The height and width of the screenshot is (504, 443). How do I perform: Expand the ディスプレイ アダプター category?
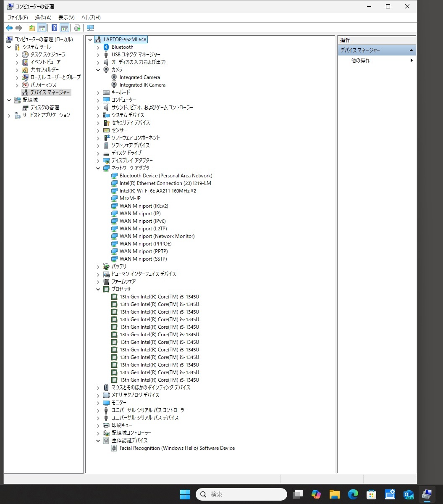point(98,161)
